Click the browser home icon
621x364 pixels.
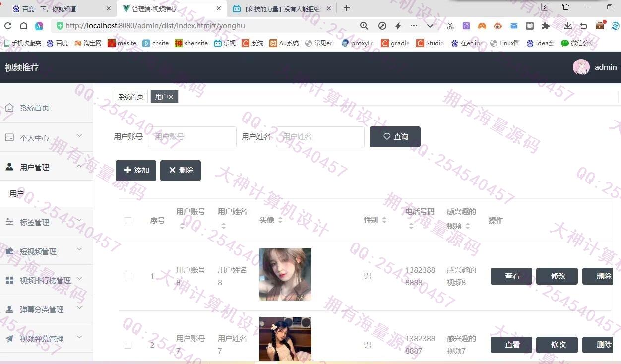pos(23,26)
